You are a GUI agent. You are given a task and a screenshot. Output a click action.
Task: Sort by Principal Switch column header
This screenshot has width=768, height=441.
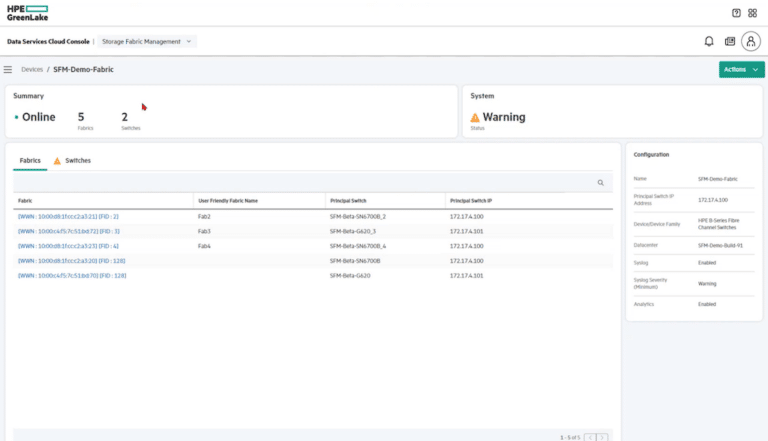[x=348, y=201]
